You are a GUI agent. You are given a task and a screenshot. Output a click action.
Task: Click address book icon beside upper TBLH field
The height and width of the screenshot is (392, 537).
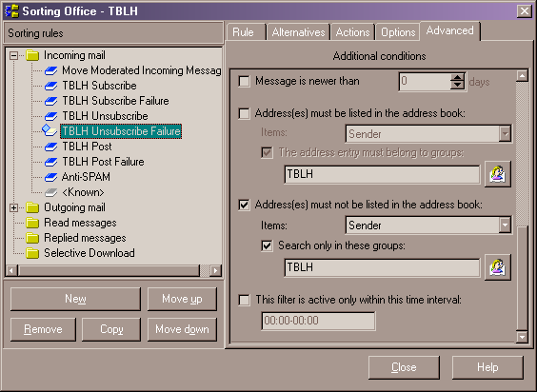(498, 174)
